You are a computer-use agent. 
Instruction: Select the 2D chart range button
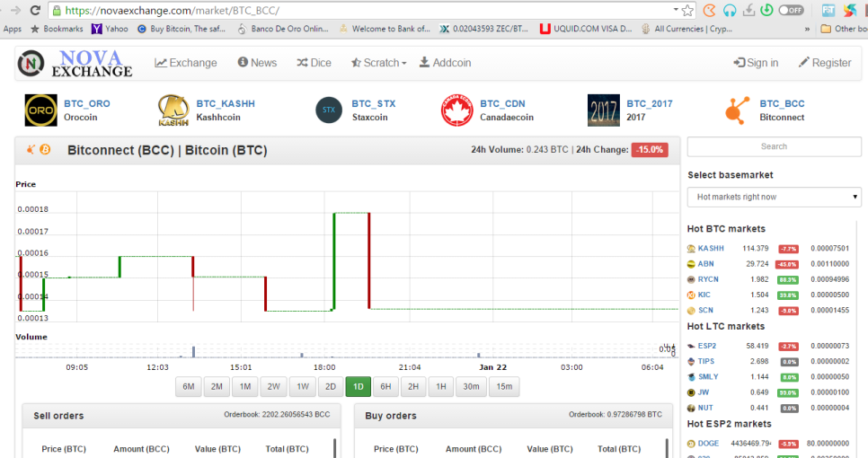(x=331, y=387)
